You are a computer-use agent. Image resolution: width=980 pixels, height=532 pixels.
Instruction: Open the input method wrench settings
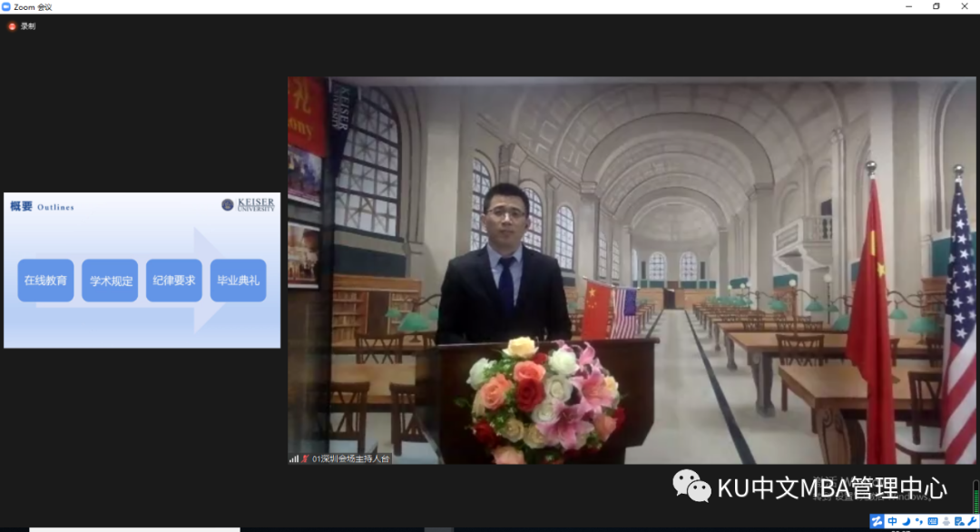(972, 521)
